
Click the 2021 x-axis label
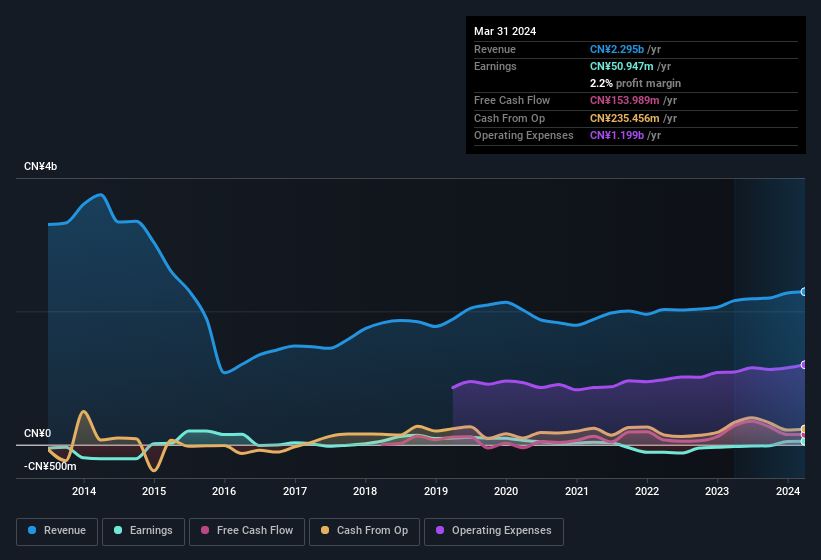(576, 491)
